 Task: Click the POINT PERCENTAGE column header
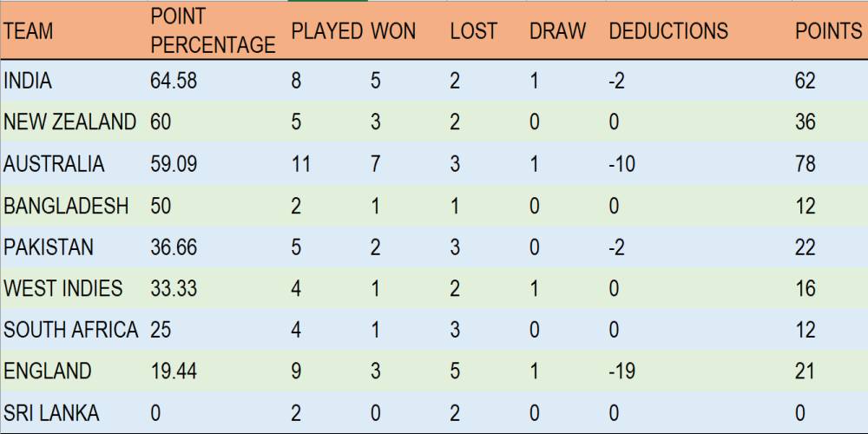tap(218, 30)
